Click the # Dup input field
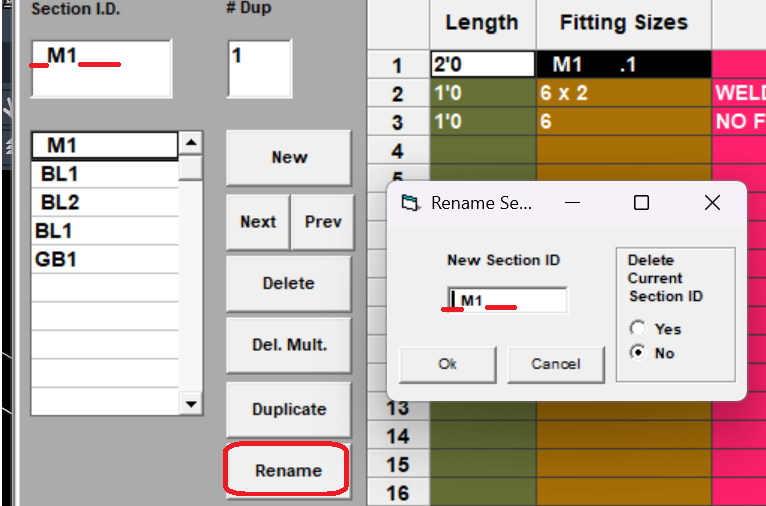This screenshot has height=506, width=766. (259, 68)
